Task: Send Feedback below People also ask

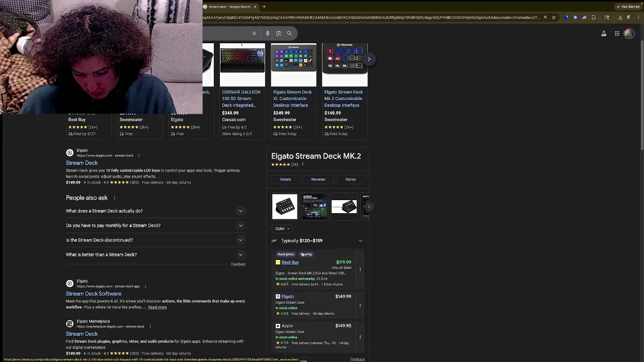Action: 238,264
